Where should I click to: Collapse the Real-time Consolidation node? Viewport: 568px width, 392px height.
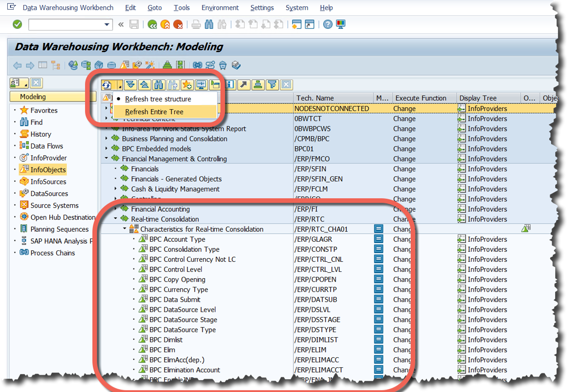click(x=116, y=219)
